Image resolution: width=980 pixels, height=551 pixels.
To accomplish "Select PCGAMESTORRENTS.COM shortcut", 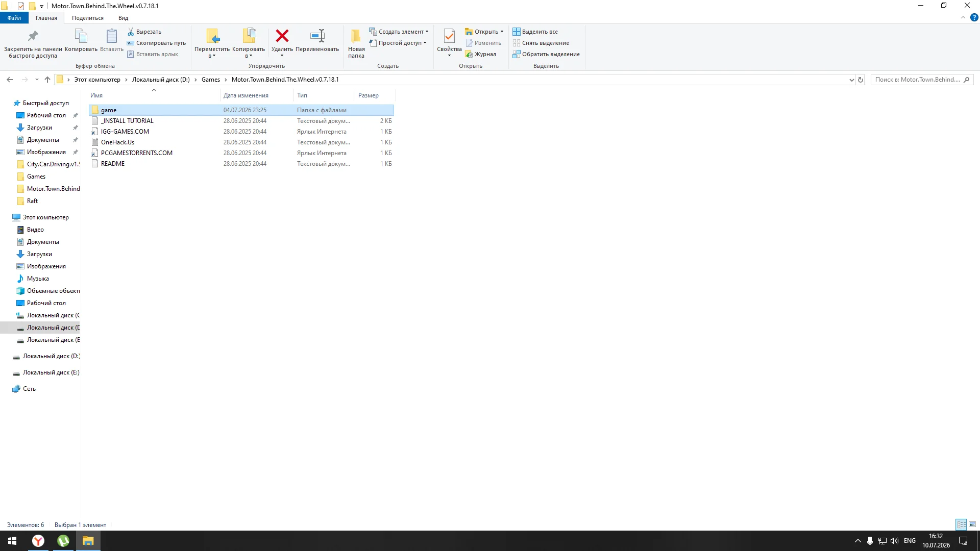I will 241,153.
